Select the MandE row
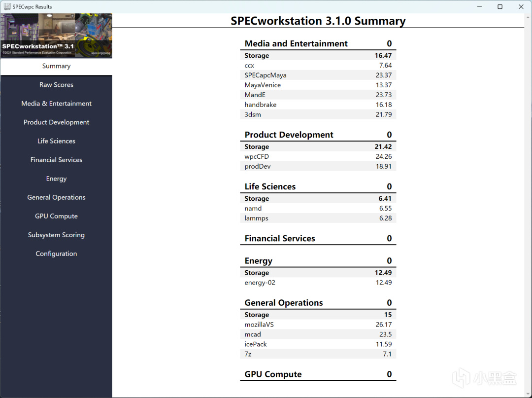The image size is (532, 398). [x=318, y=95]
